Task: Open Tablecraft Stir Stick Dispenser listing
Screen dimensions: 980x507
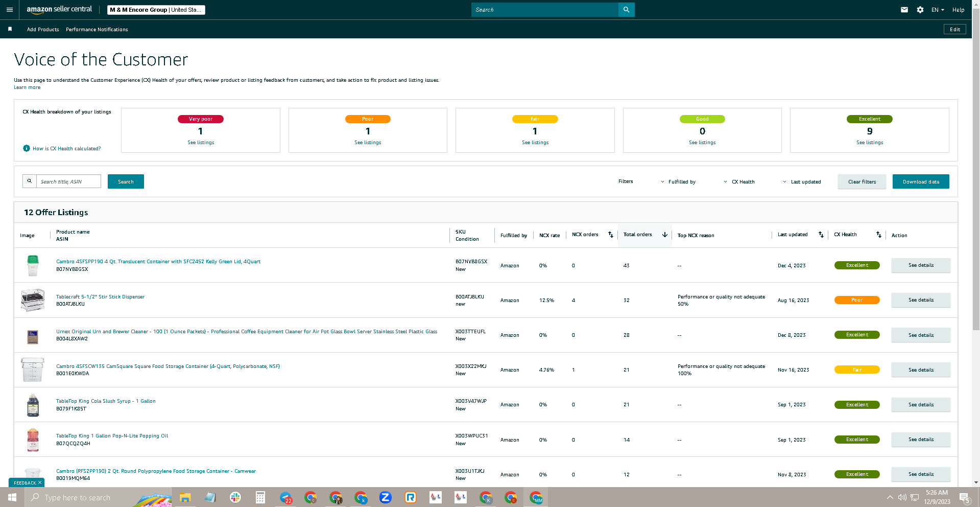Action: pos(100,297)
